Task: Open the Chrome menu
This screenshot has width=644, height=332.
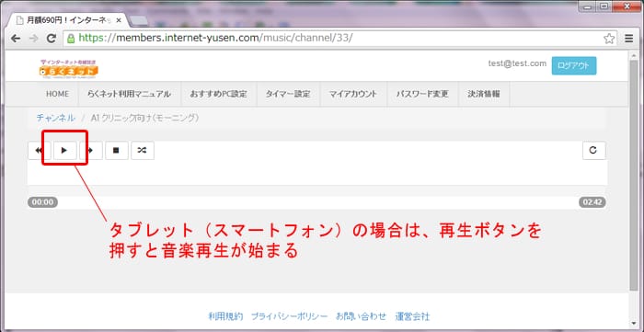Action: (629, 39)
